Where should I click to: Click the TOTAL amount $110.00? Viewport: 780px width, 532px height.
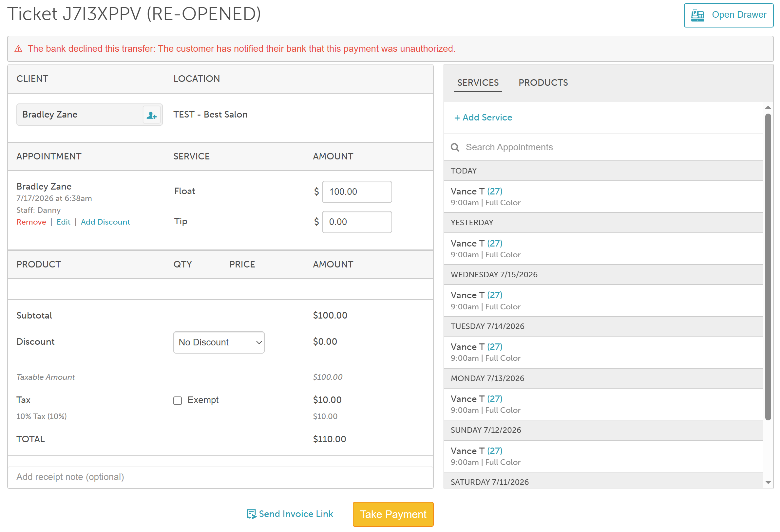click(x=330, y=439)
